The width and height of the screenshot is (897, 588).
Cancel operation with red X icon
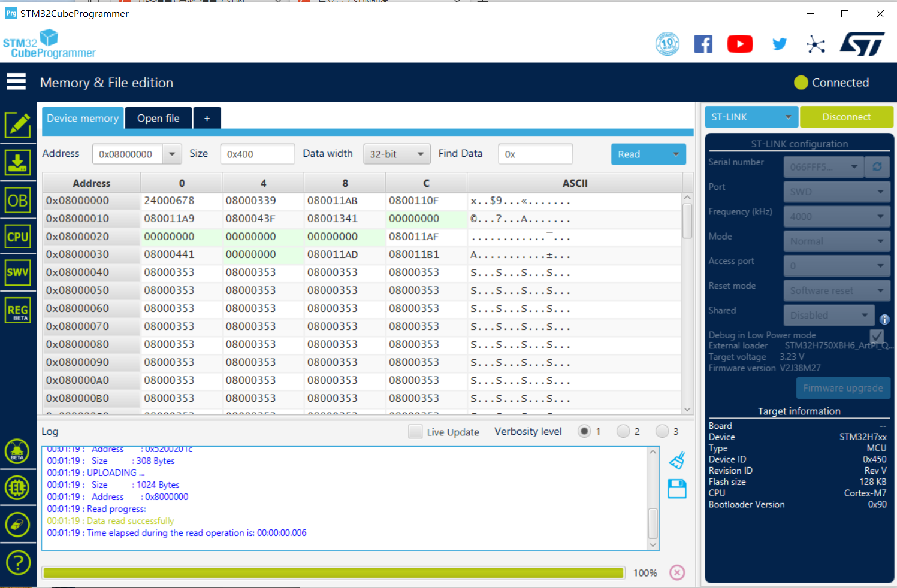[x=677, y=572]
